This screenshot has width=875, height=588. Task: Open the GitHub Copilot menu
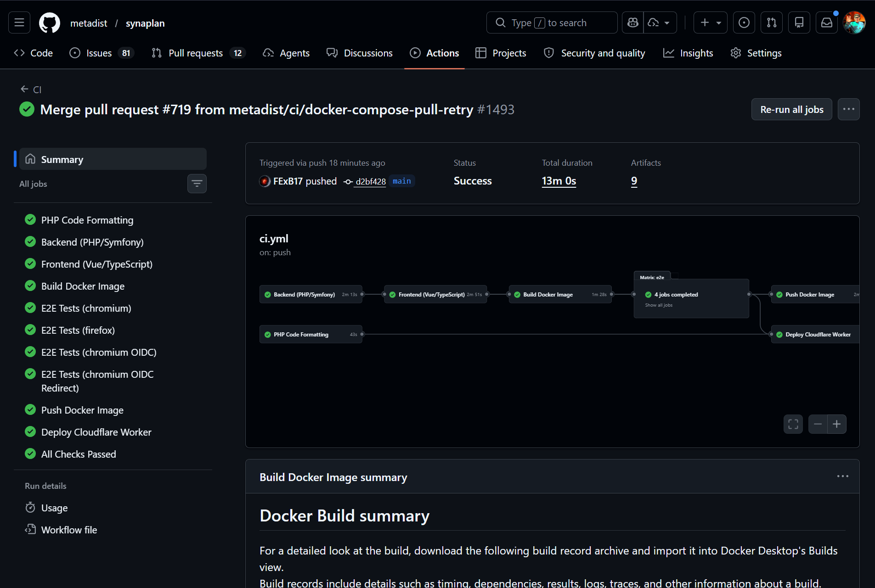[632, 22]
